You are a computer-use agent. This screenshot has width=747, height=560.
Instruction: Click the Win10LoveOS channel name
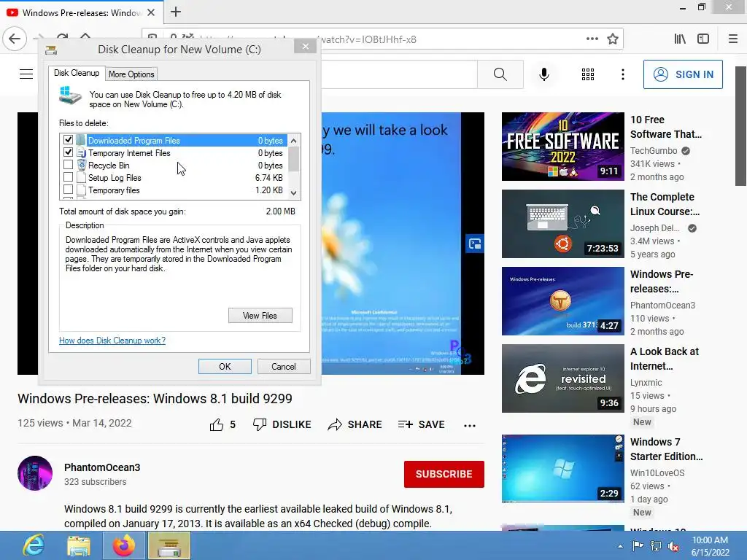coord(657,472)
